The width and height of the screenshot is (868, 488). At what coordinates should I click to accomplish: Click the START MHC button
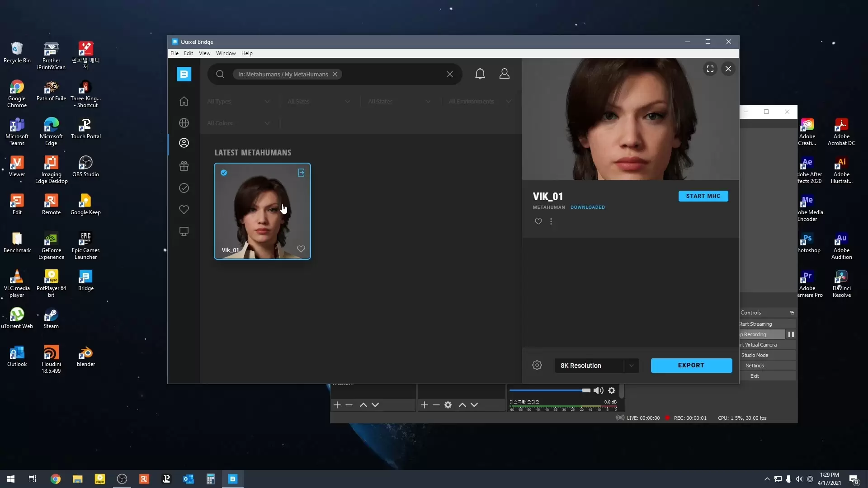pyautogui.click(x=703, y=196)
